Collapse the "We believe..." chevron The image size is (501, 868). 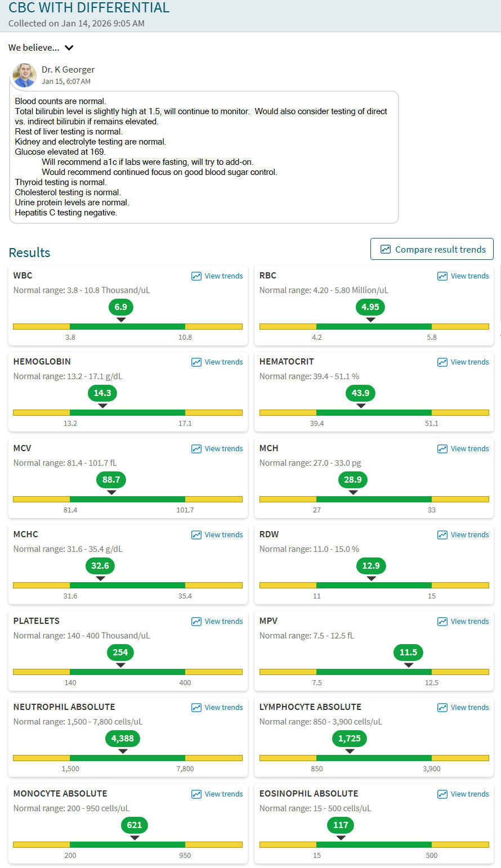tap(69, 48)
